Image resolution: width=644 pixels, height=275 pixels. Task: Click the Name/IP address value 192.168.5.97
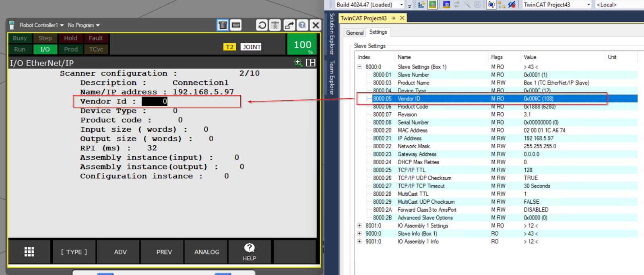tap(203, 92)
